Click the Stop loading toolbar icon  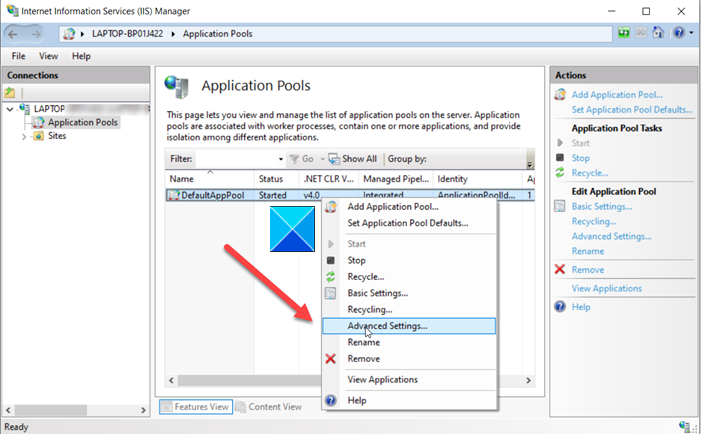coord(641,33)
